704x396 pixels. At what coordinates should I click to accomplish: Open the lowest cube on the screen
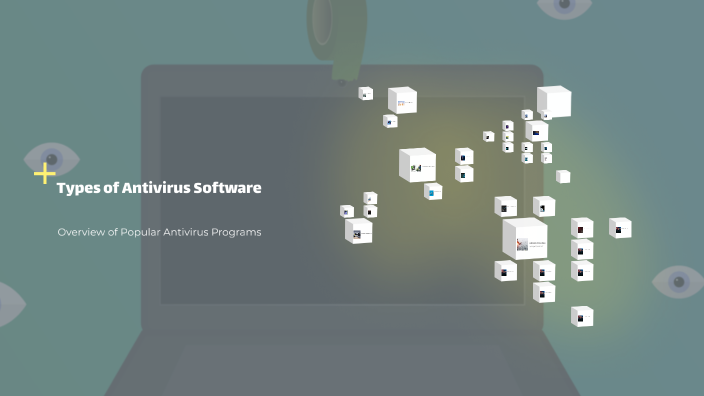[x=582, y=317]
